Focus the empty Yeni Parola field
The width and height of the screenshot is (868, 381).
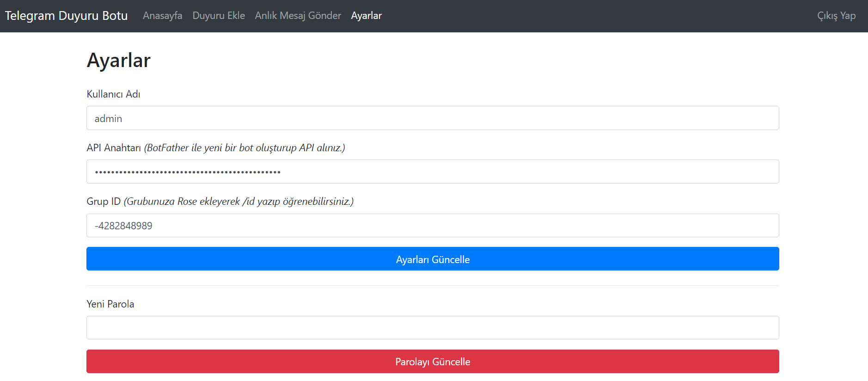[x=433, y=328]
